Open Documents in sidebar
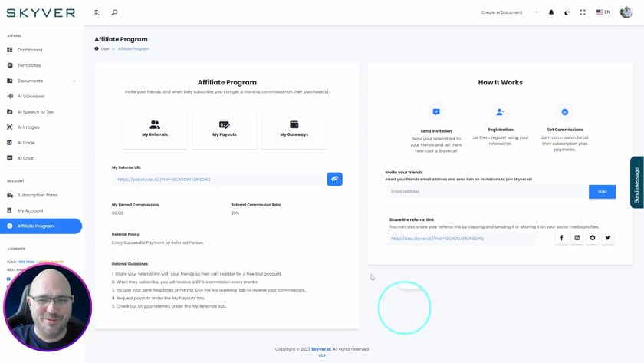This screenshot has width=644, height=363. (x=30, y=81)
